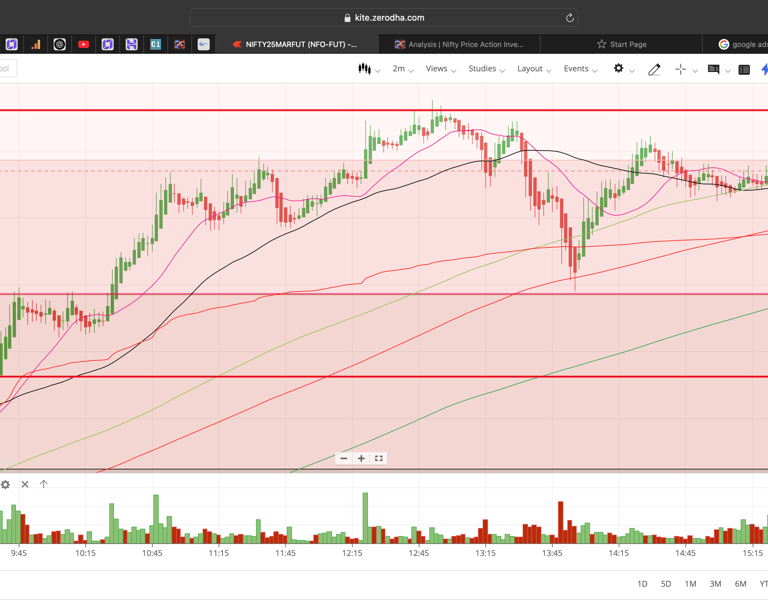Open the circular target pinned tab
The width and height of the screenshot is (768, 600).
pos(59,45)
